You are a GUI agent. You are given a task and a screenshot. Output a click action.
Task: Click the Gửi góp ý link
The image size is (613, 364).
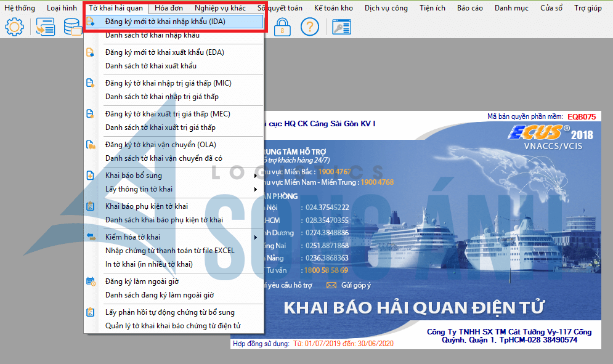[x=356, y=285]
